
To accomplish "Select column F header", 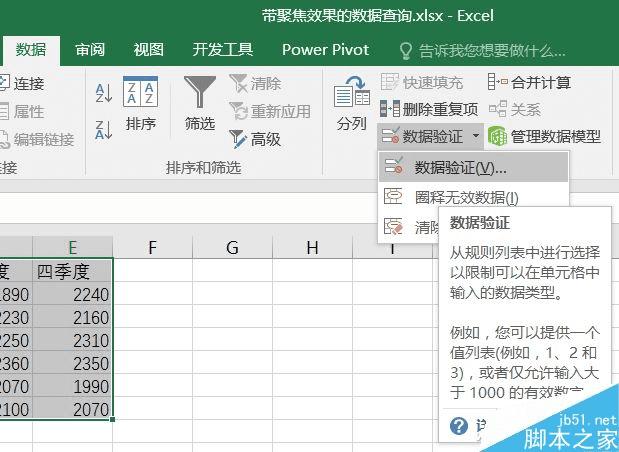I will click(x=152, y=248).
